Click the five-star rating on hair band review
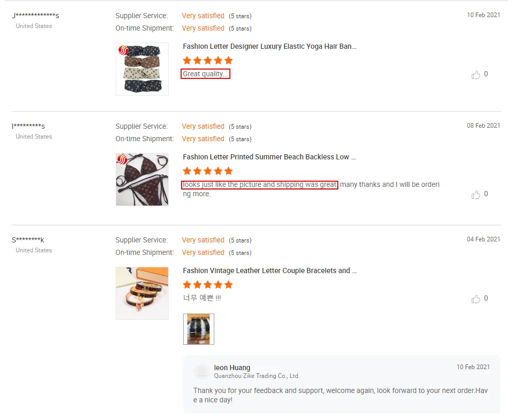This screenshot has width=508, height=420. click(208, 61)
